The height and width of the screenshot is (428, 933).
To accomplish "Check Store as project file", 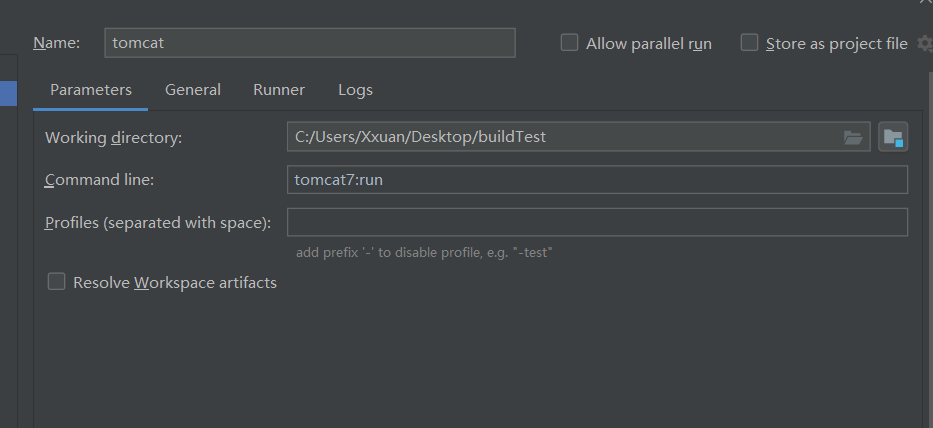I will [x=749, y=43].
